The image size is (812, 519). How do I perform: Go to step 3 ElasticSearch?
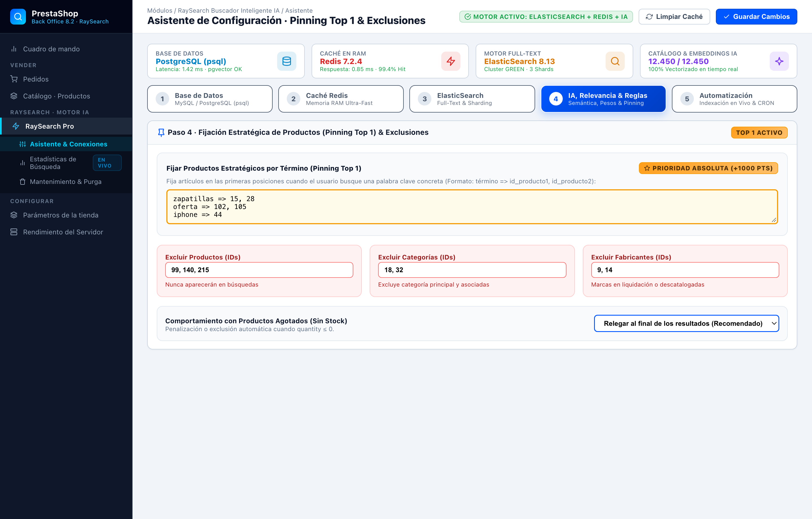coord(472,99)
